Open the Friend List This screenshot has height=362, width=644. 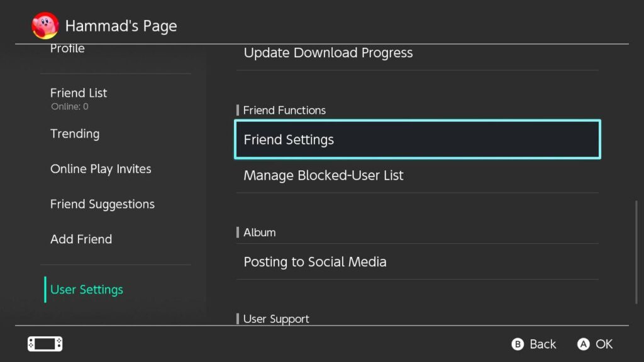click(78, 92)
